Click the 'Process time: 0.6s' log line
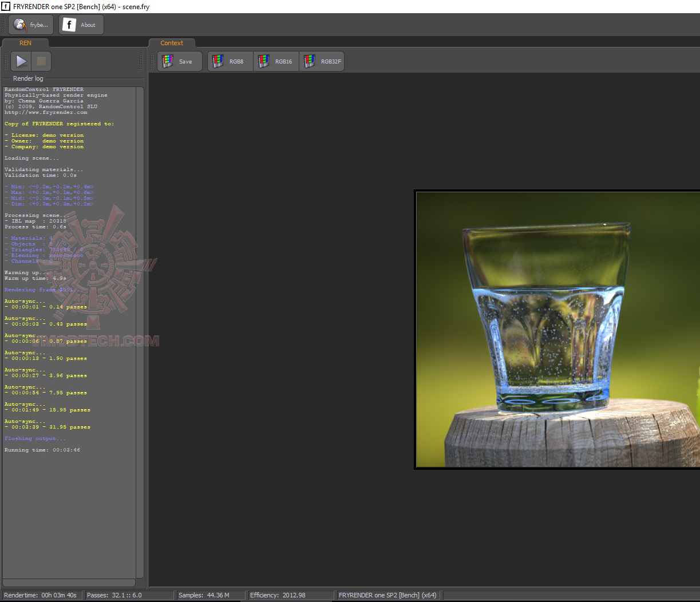The height and width of the screenshot is (602, 700). coord(35,227)
